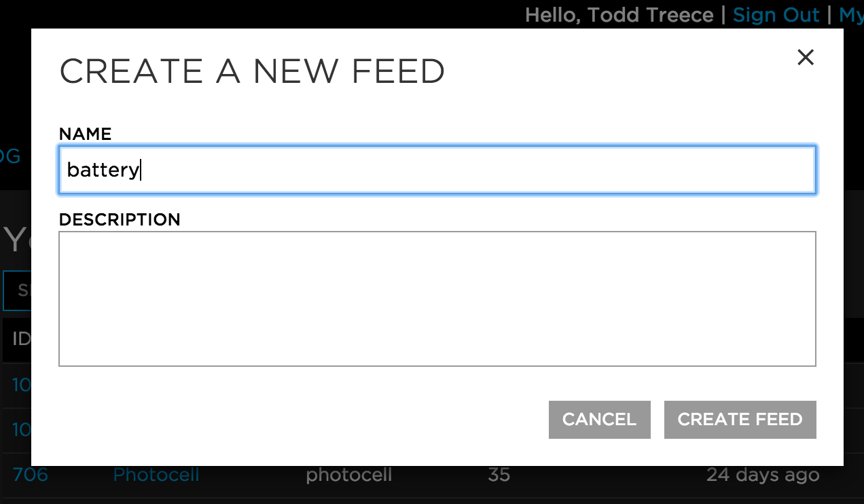Click the text cursor after battery
The height and width of the screenshot is (504, 864).
click(141, 170)
